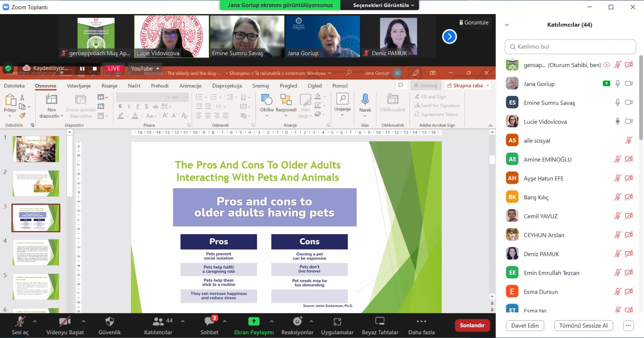Pause the recording indicator
Screen dimensions: 644x338
(x=82, y=69)
